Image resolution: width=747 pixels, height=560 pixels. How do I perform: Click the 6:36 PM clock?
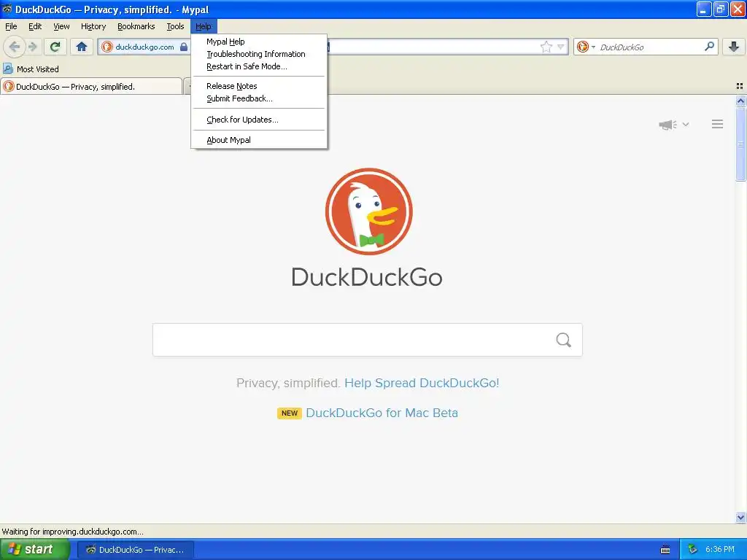(x=720, y=550)
